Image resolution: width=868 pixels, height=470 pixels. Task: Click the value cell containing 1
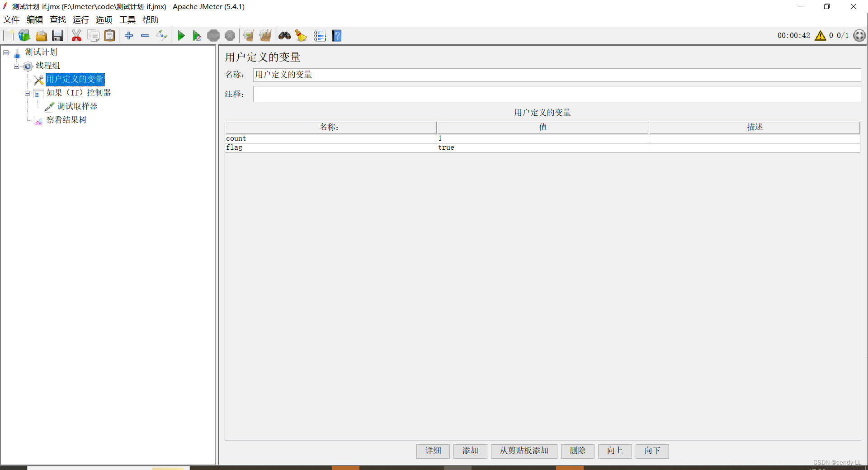tap(542, 138)
